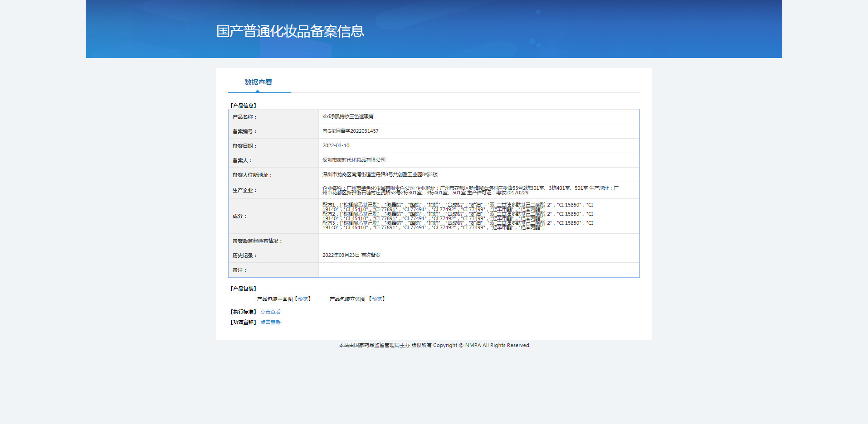Viewport: 868px width, 424px height.
Task: Click the 产品名称 row label
Action: pos(244,117)
